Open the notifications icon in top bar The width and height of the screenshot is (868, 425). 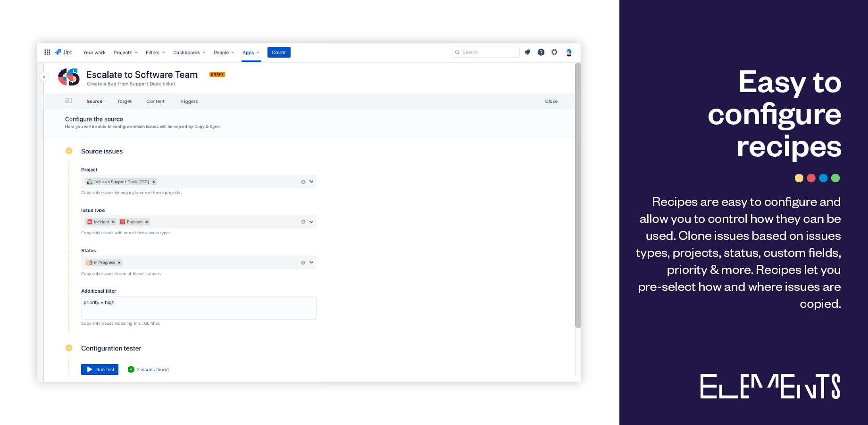[x=527, y=52]
